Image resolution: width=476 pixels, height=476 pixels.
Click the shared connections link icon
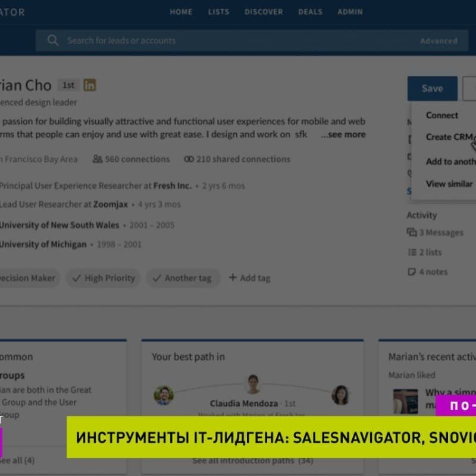pyautogui.click(x=189, y=159)
